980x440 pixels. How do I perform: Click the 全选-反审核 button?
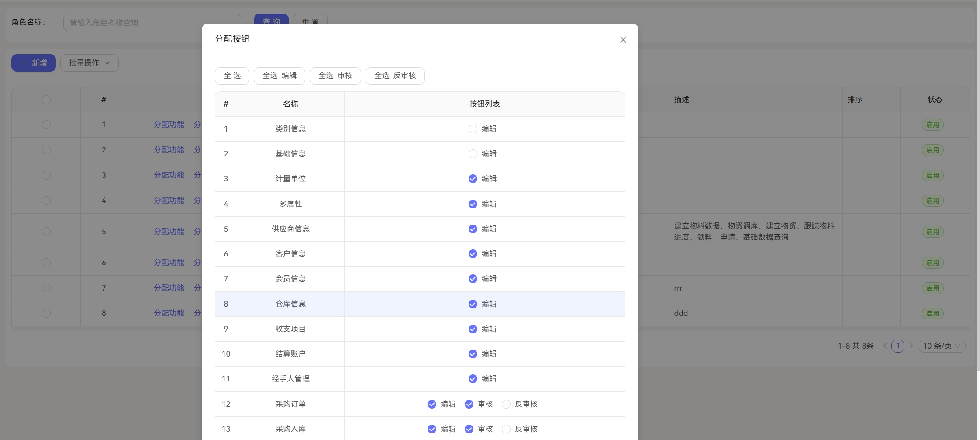395,76
